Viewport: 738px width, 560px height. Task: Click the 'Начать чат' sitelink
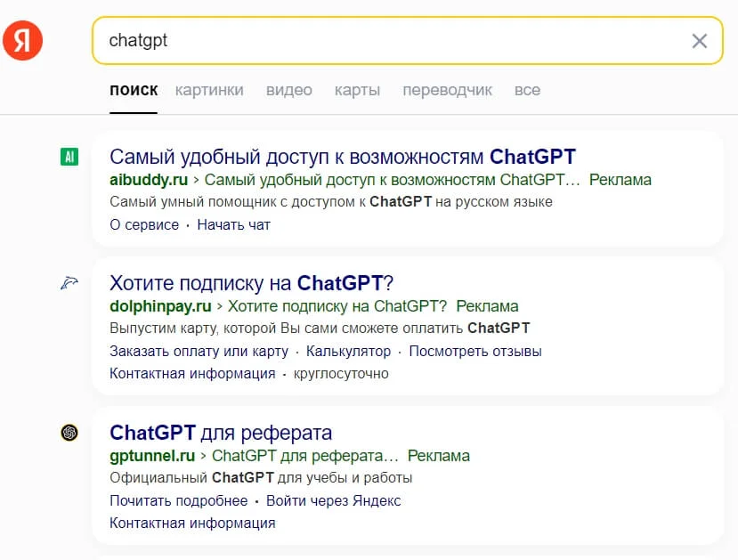(x=234, y=225)
